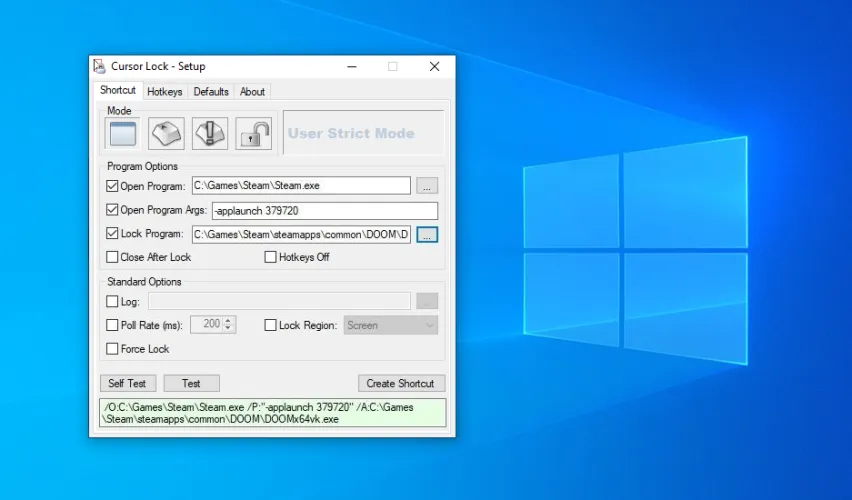Toggle the Hotkeys Off checkbox
The image size is (852, 500).
tap(270, 257)
